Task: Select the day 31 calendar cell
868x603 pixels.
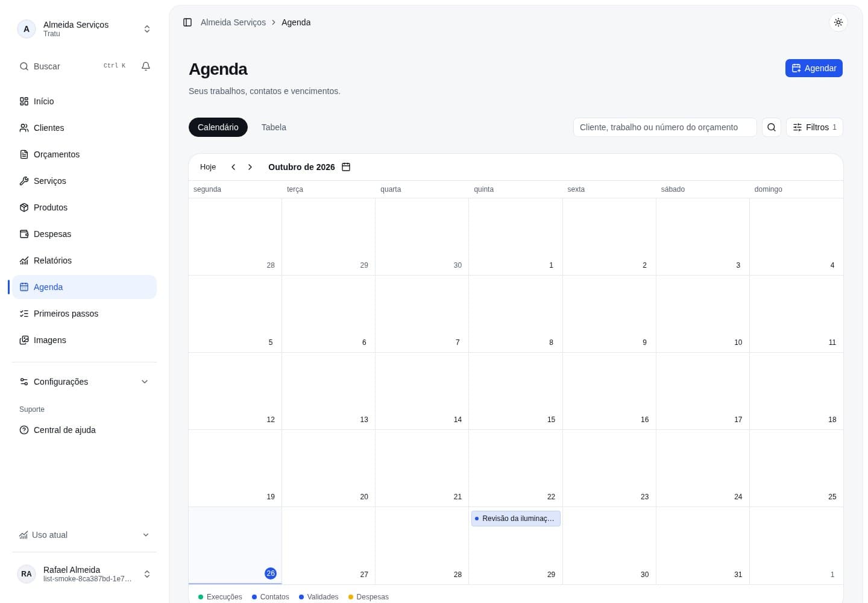Action: coord(703,546)
